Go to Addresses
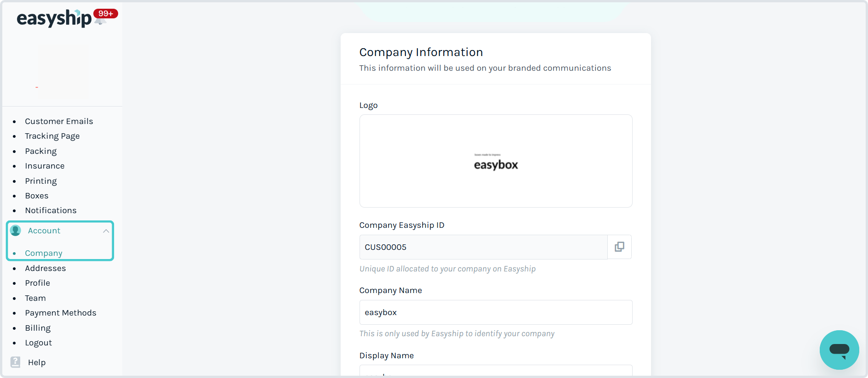This screenshot has width=868, height=378. click(x=46, y=268)
